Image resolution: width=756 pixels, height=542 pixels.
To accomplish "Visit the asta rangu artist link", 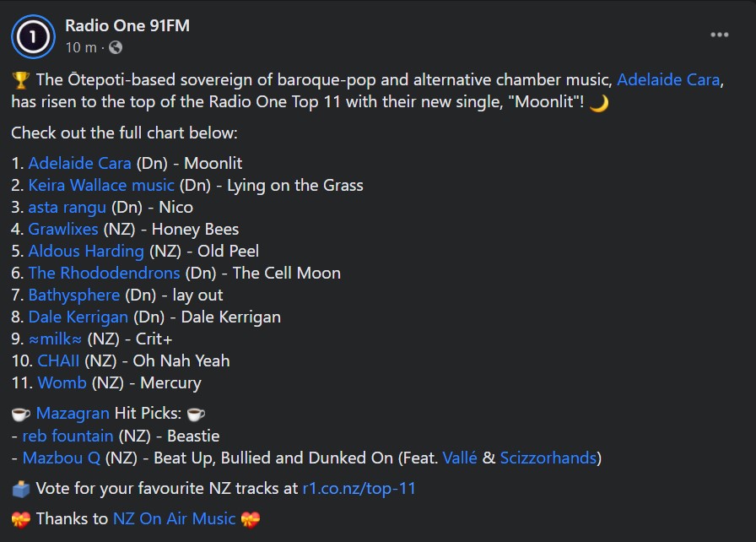I will [x=67, y=207].
